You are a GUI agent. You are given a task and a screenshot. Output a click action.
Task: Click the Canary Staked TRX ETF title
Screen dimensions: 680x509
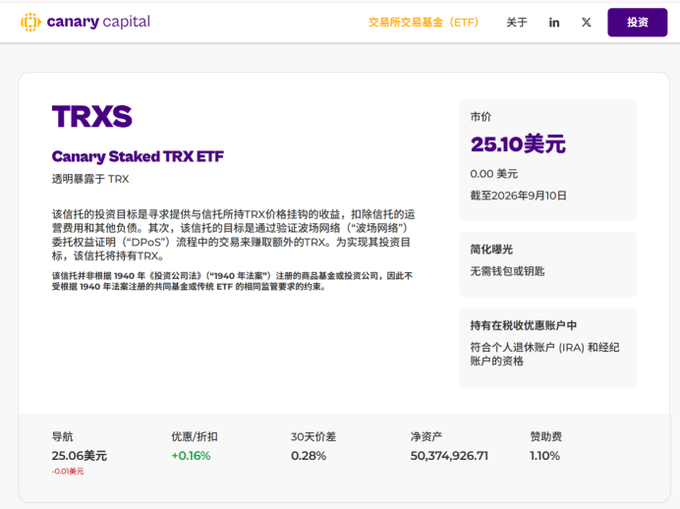tap(137, 156)
